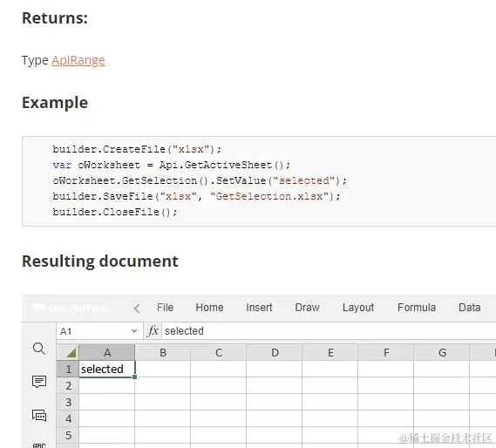Click the ONLYOFFICE logo

70,309
